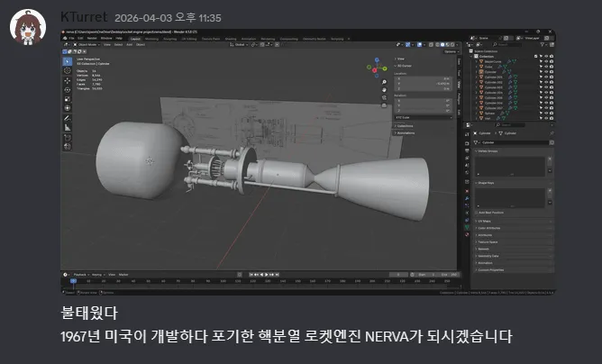Click the current frame marker on timeline

73,281
